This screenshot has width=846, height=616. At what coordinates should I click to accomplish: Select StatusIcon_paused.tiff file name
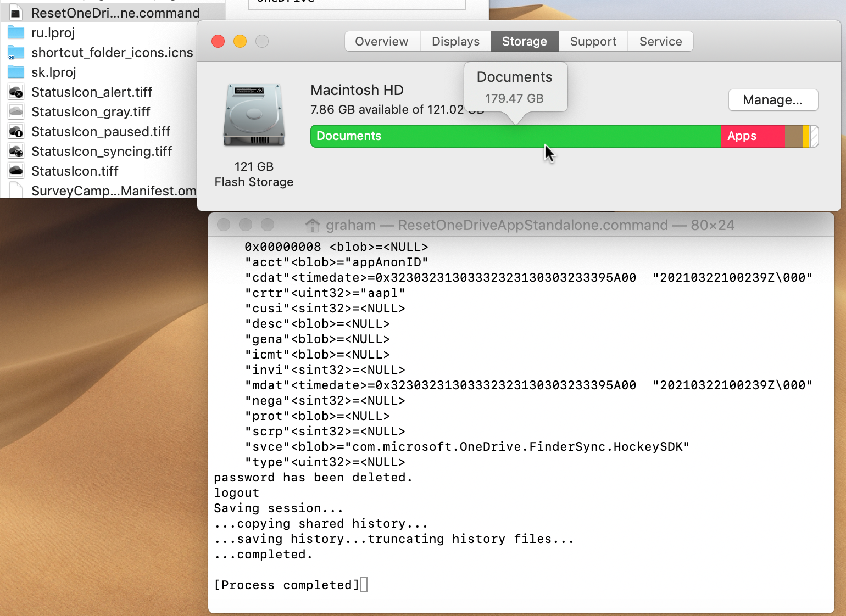[x=101, y=132]
